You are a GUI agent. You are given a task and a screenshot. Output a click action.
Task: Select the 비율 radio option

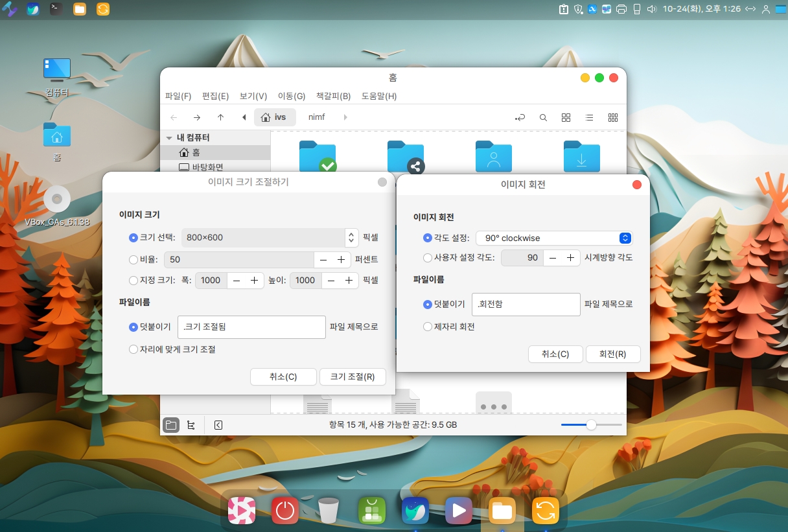coord(133,259)
